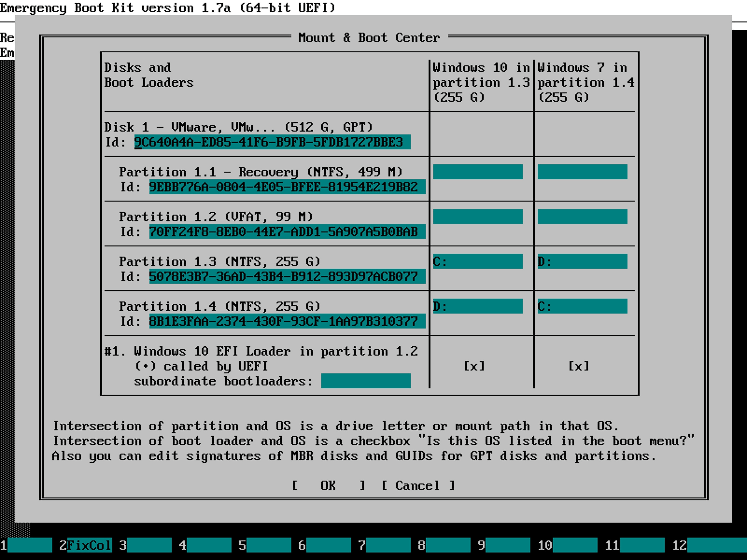Select Windows 10 drive letter C: for partition 1.3
The width and height of the screenshot is (747, 560).
point(478,262)
